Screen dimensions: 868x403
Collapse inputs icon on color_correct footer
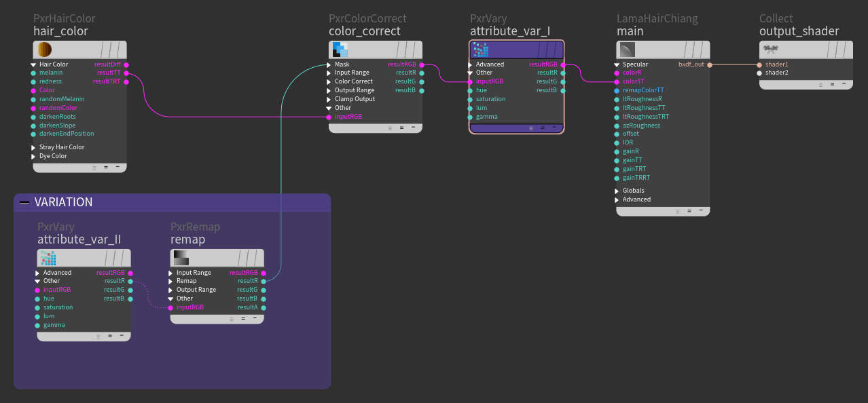[x=412, y=128]
